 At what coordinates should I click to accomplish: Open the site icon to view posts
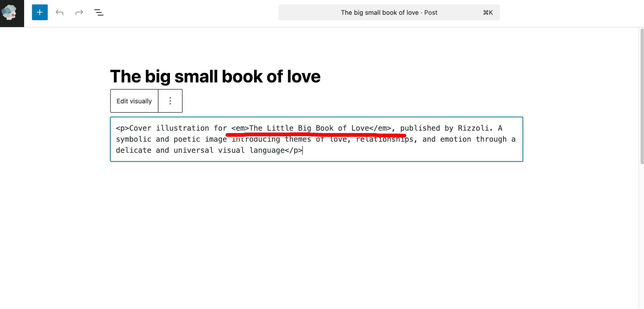tap(12, 13)
